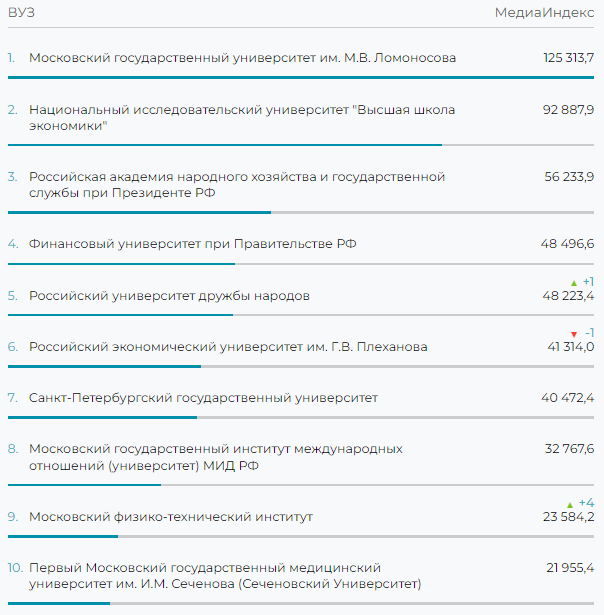Click the green up arrow beside РУДН's +1

574,283
